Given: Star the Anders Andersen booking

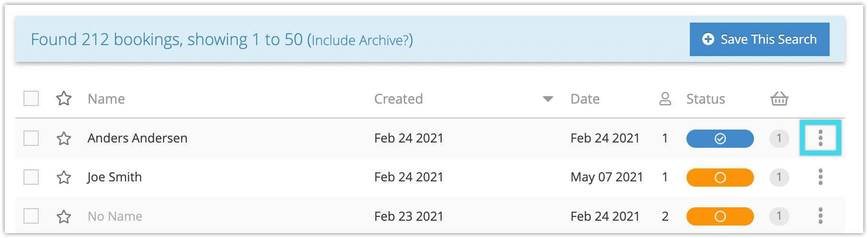Looking at the screenshot, I should [64, 139].
